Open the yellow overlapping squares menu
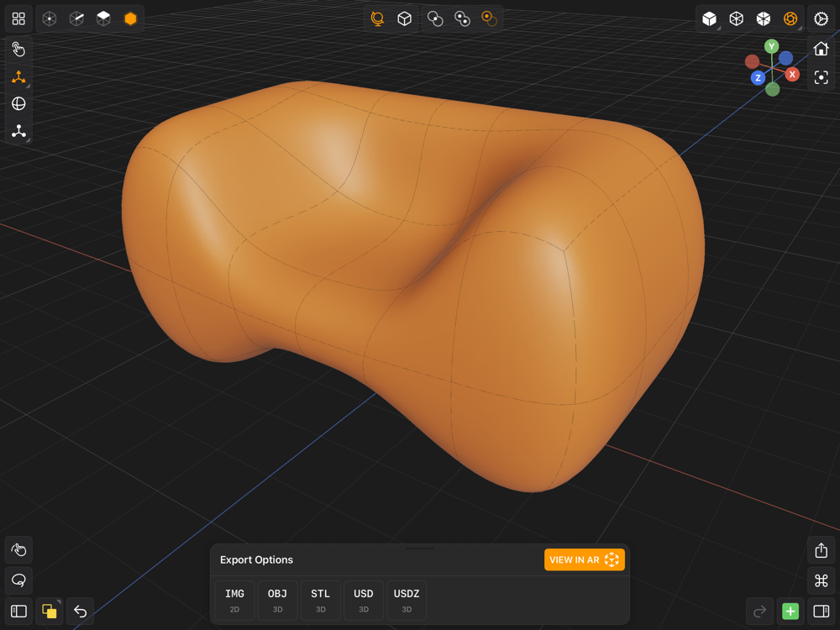Screen dimensions: 840x630 50,612
